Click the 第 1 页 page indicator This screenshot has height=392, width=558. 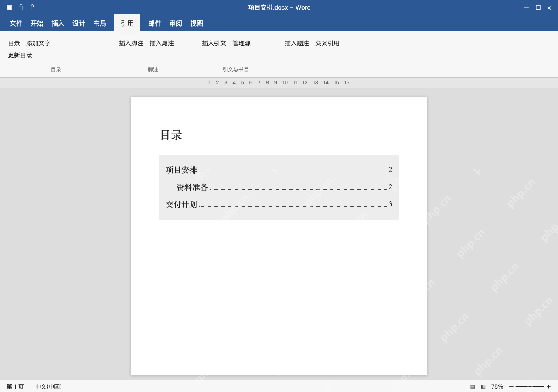15,386
